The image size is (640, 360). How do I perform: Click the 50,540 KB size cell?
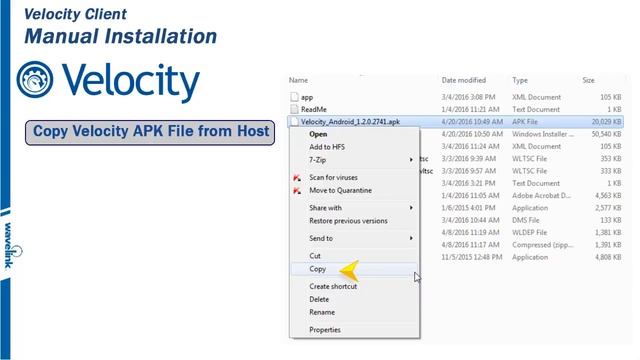click(x=607, y=134)
